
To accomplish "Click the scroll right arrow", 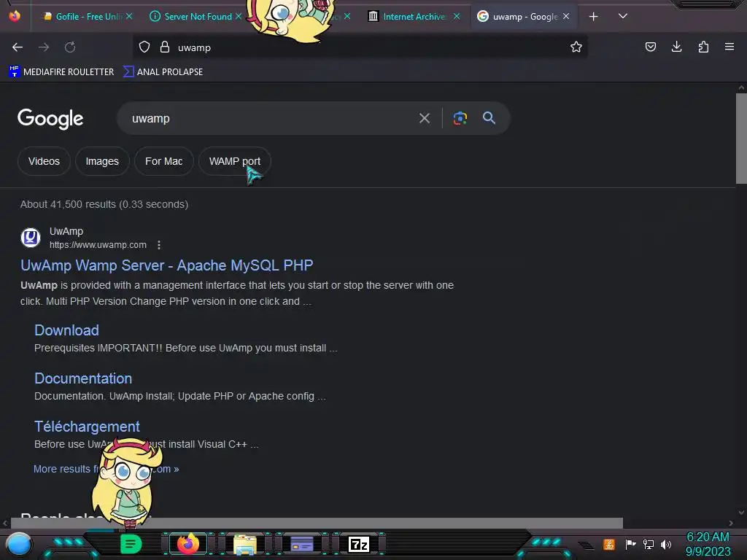I will click(x=731, y=523).
